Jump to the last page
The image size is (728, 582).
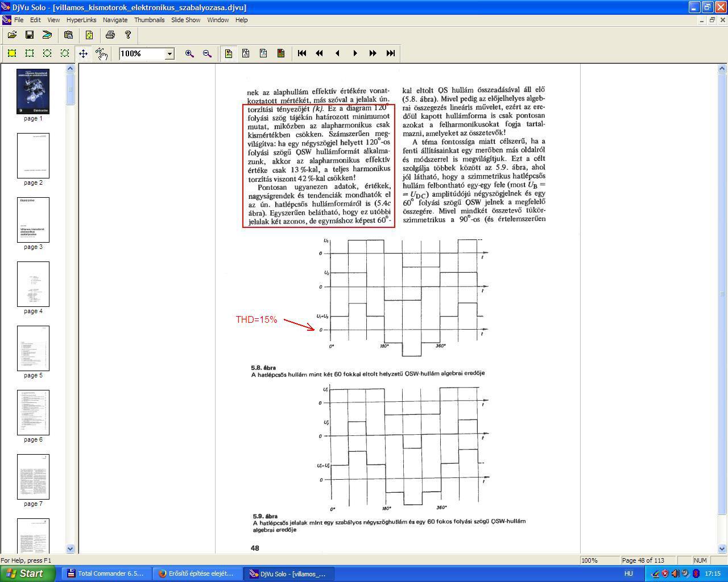pos(391,53)
